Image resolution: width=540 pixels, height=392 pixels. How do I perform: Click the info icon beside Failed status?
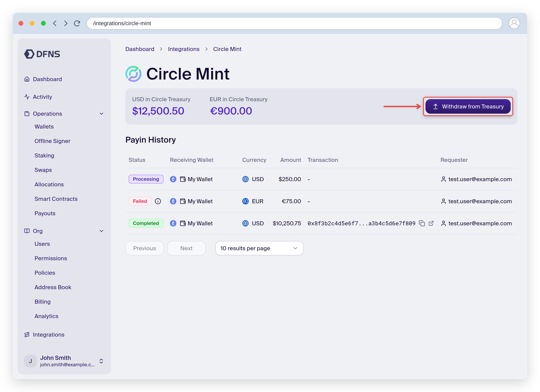tap(158, 201)
